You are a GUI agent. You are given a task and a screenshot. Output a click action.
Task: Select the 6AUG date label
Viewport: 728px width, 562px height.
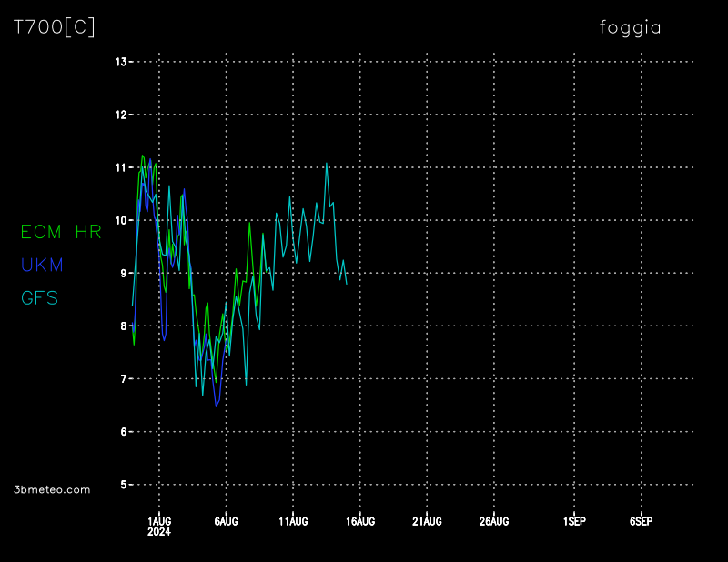click(226, 521)
